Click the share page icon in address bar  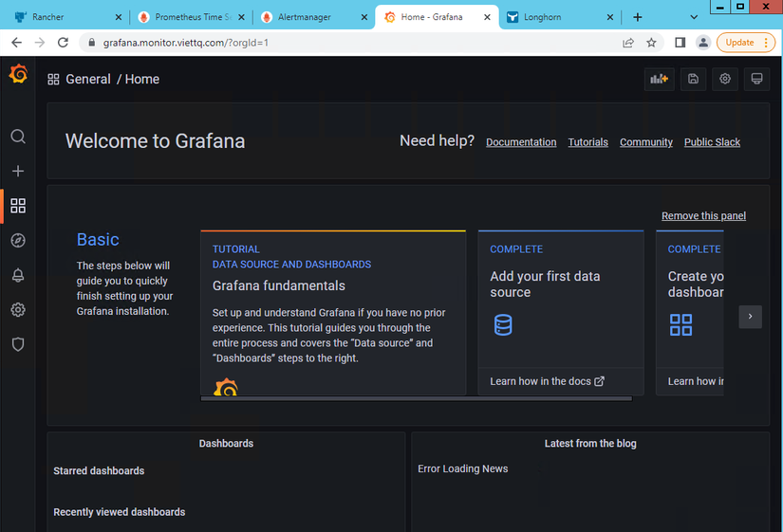tap(628, 43)
